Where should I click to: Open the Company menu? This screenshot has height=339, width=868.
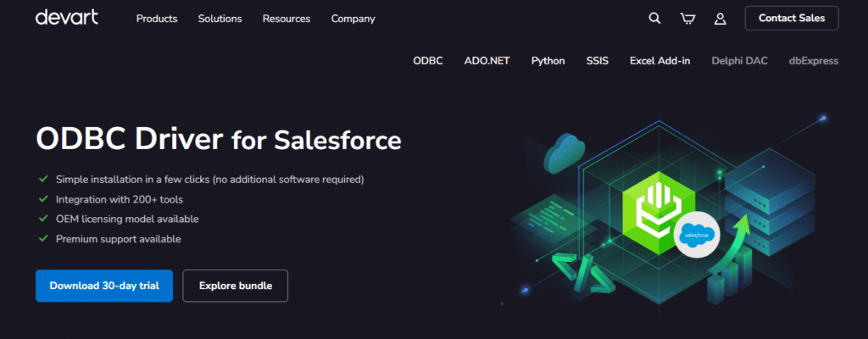353,19
